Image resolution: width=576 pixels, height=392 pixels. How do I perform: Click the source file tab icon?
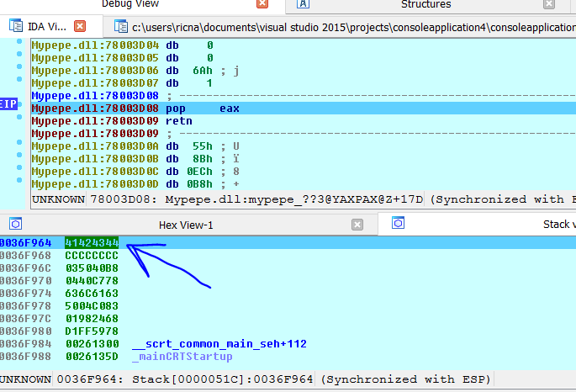tap(120, 27)
